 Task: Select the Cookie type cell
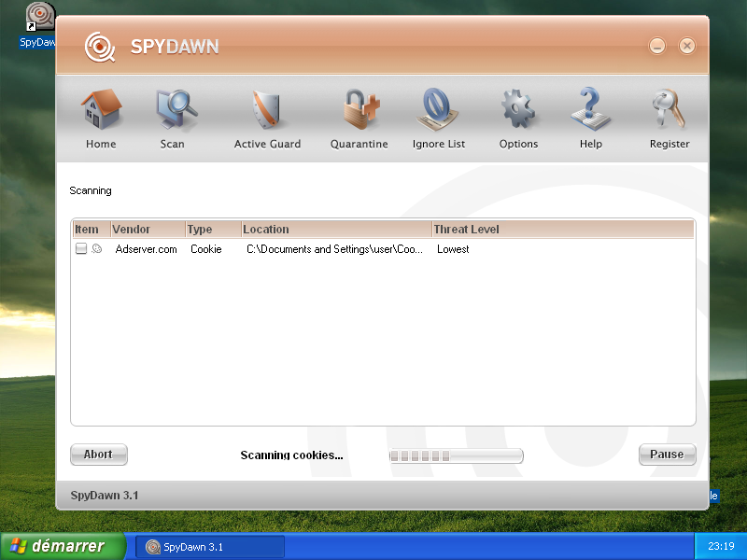pos(205,249)
